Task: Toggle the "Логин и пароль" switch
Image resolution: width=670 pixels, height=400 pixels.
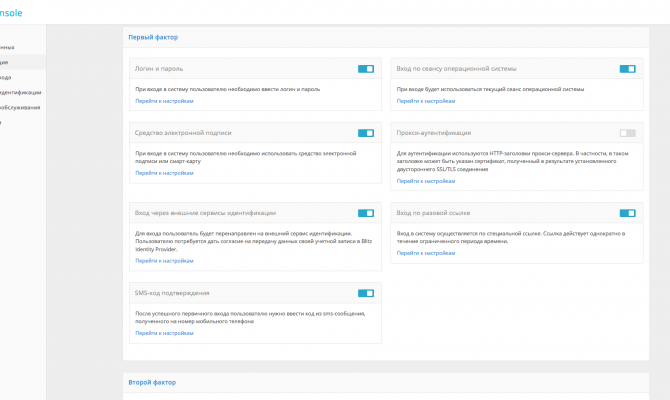Action: (x=366, y=69)
